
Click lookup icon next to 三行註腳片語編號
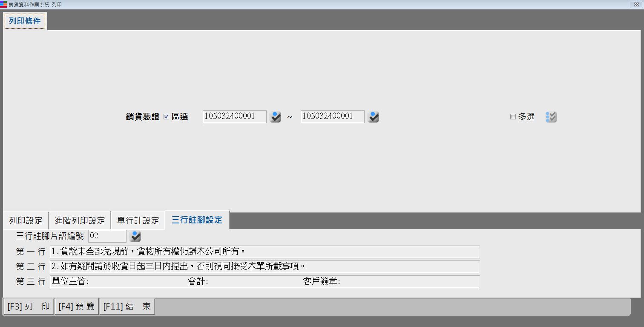135,236
